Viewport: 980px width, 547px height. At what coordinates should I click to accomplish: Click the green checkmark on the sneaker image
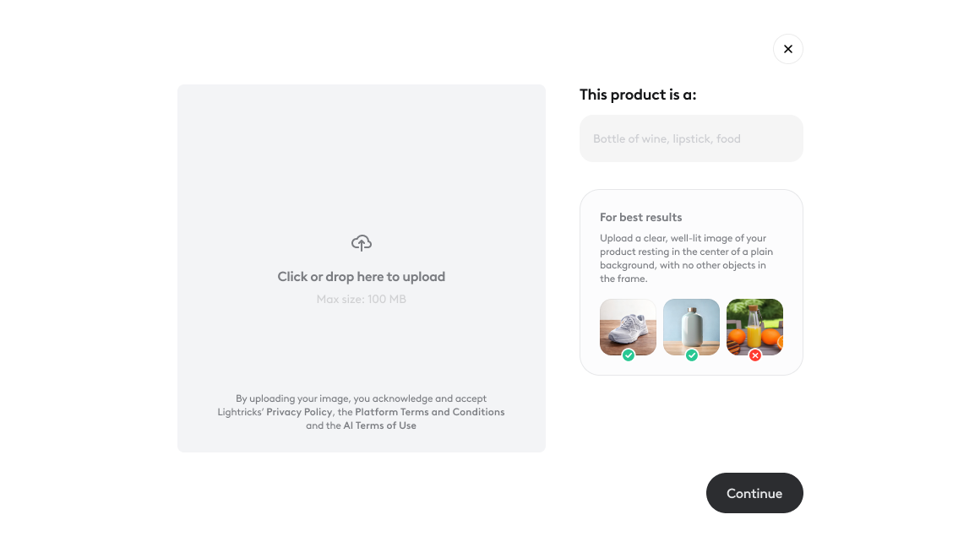click(629, 355)
